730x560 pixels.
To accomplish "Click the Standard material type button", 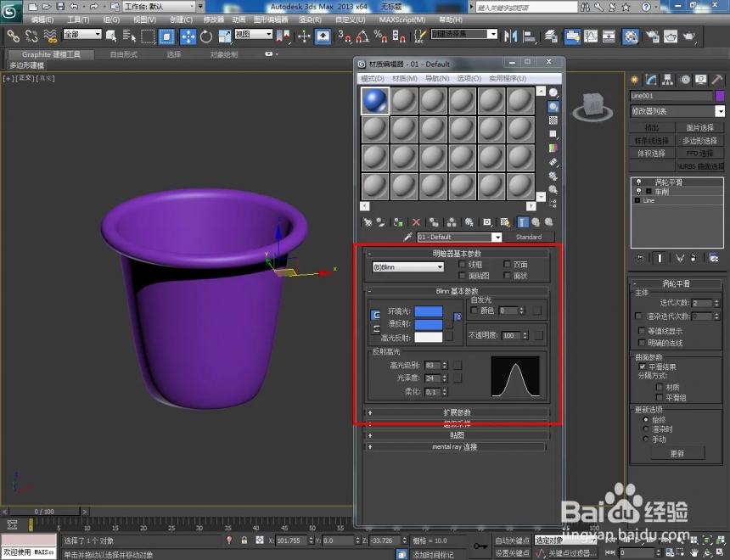I will tap(529, 237).
